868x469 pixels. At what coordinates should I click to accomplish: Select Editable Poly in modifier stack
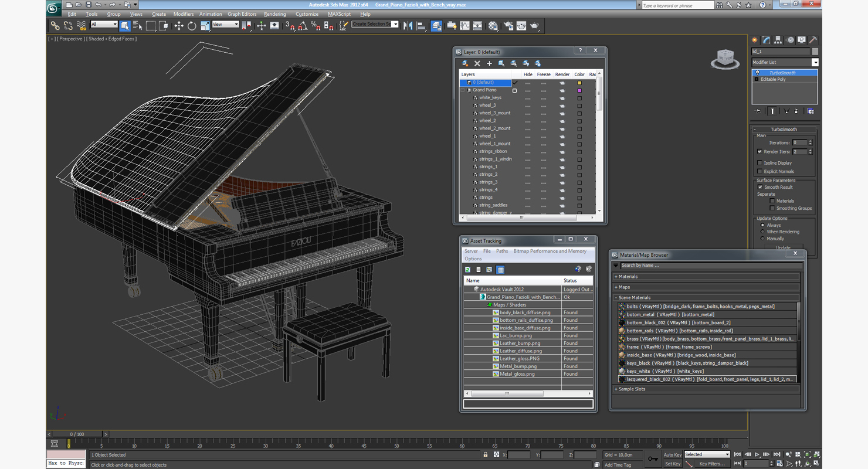pyautogui.click(x=773, y=79)
